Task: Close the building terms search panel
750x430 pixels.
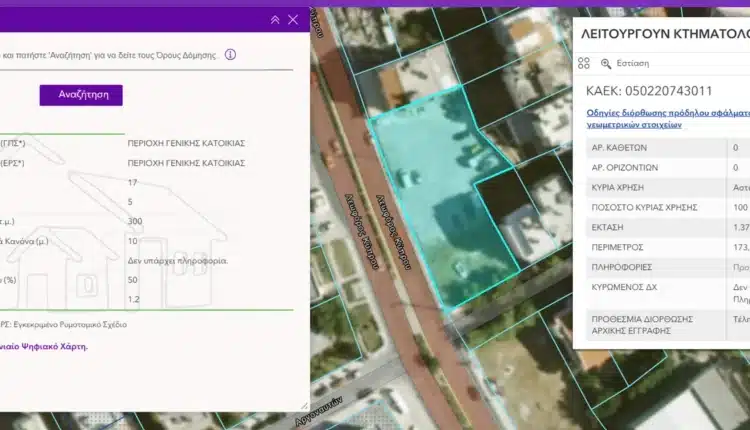Action: click(293, 20)
